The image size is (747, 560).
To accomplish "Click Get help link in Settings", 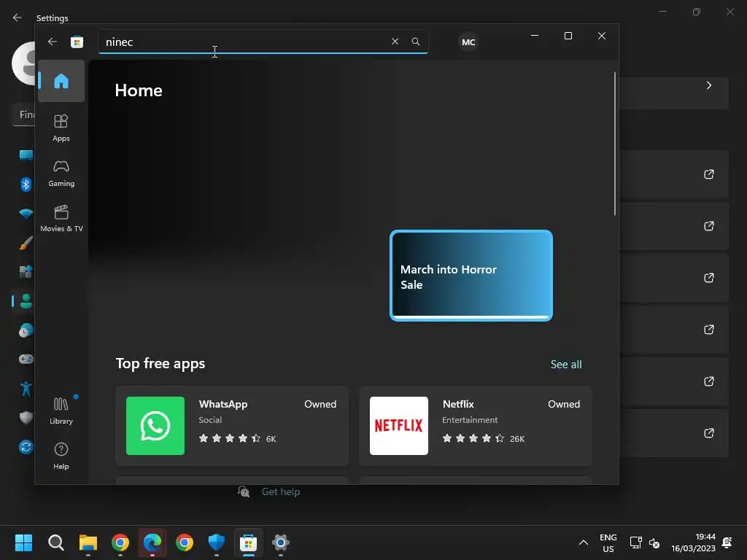I will tap(281, 492).
